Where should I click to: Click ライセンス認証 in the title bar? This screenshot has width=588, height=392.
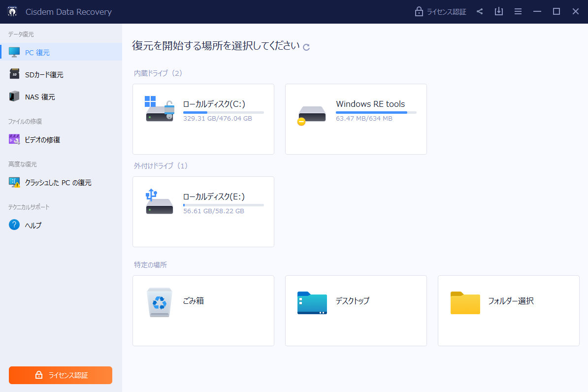[x=440, y=12]
